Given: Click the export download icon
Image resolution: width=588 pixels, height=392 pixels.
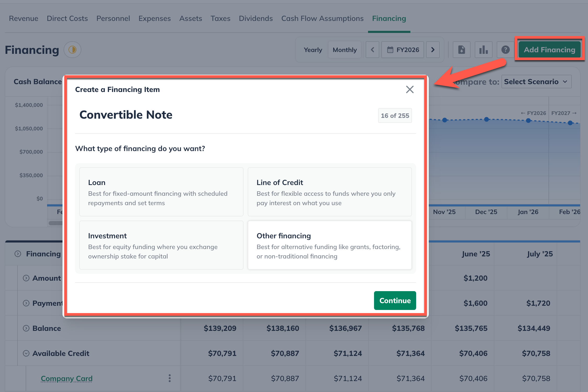Looking at the screenshot, I should [461, 50].
